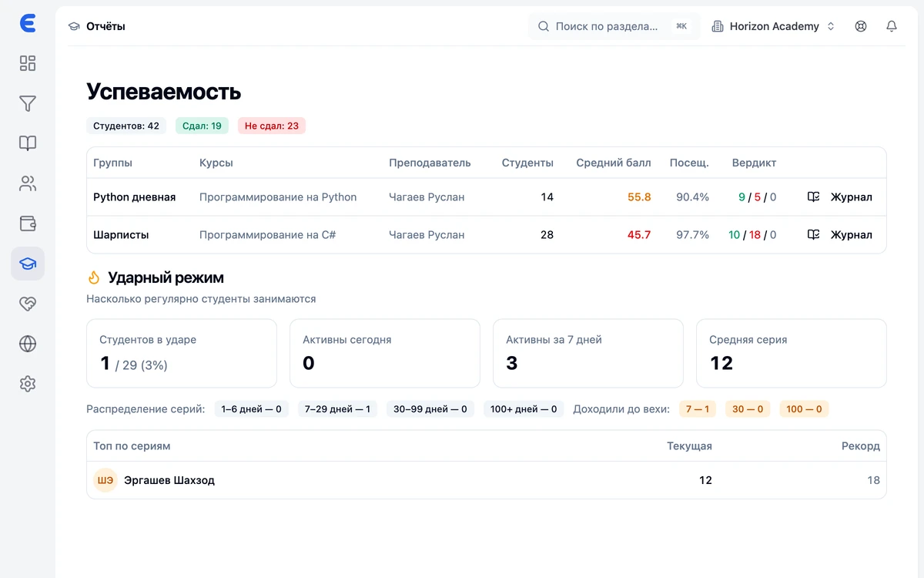Select the graduation cap sidebar icon
924x578 pixels.
(x=28, y=264)
